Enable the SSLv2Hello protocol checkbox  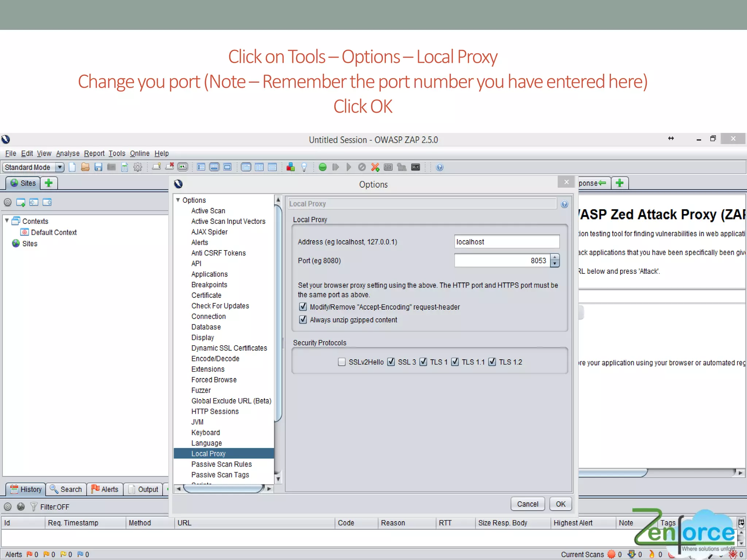pyautogui.click(x=342, y=362)
